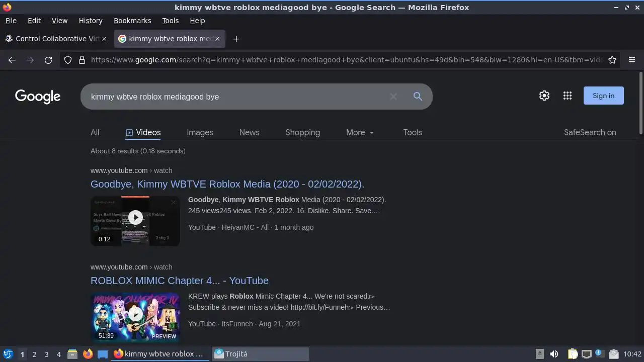644x362 pixels.
Task: Open the mail envelope tray icon
Action: pyautogui.click(x=613, y=354)
